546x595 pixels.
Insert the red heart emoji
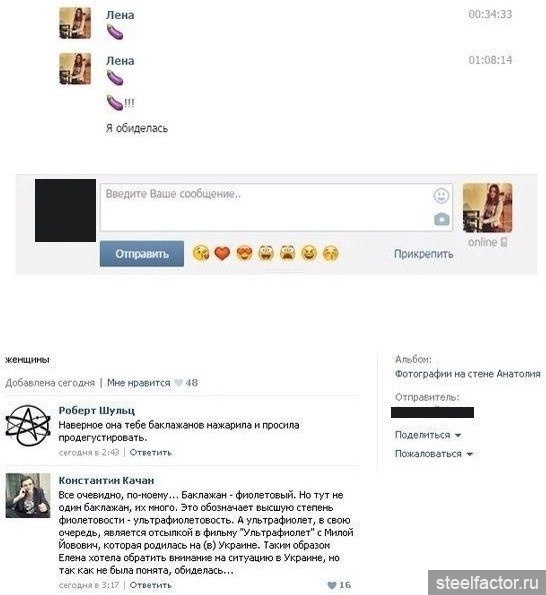(x=222, y=253)
